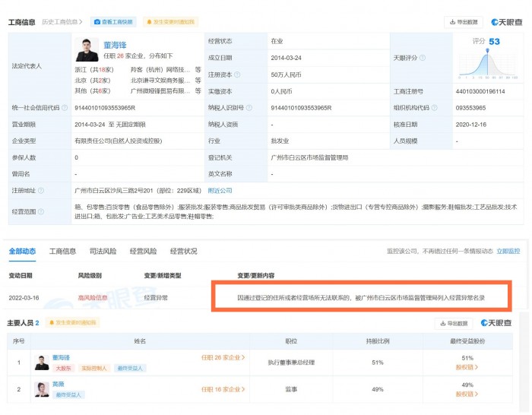Switch to the 经营状况 tab
Viewport: 532px width, 415px height.
pyautogui.click(x=183, y=251)
